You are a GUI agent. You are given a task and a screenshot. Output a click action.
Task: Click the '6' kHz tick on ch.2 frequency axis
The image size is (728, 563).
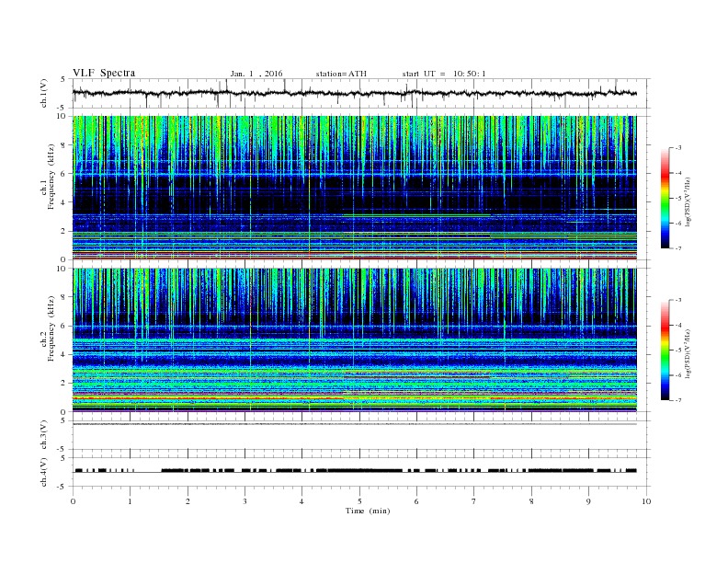coord(64,326)
